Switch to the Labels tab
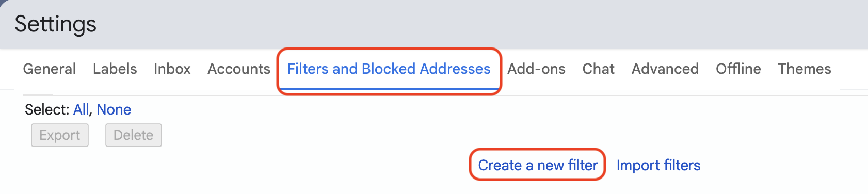The height and width of the screenshot is (194, 868). [115, 69]
